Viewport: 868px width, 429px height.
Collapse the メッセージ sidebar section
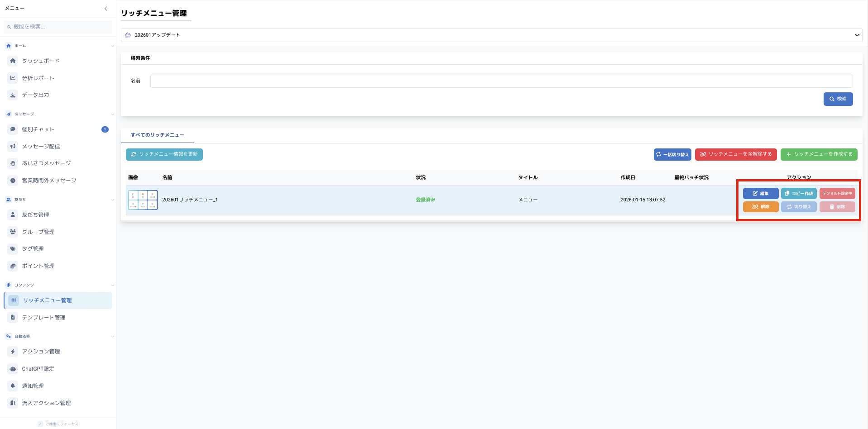112,114
